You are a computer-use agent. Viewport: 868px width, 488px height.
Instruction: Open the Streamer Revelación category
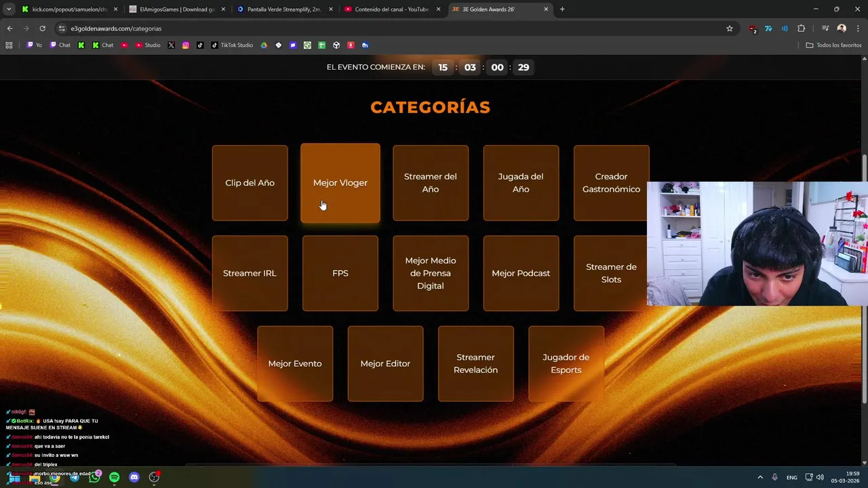point(475,364)
